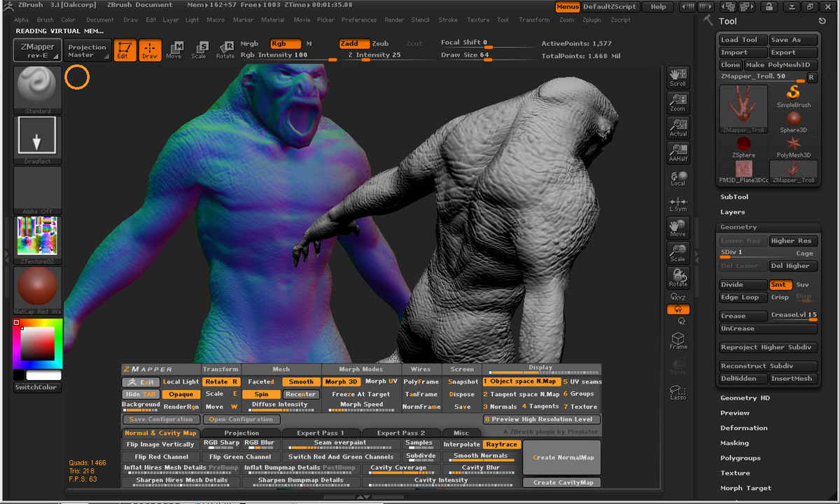Select the Draw mode icon

pyautogui.click(x=150, y=50)
